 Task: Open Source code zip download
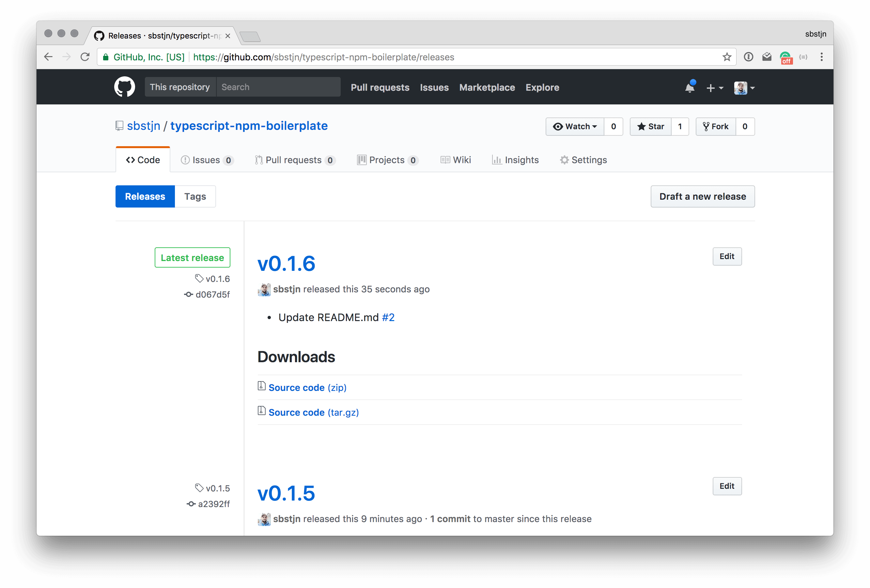(307, 387)
